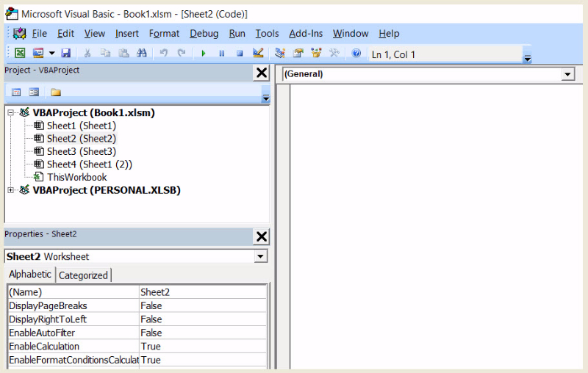Toggle Folders in the Project panel
This screenshot has height=373, width=588.
tap(56, 93)
